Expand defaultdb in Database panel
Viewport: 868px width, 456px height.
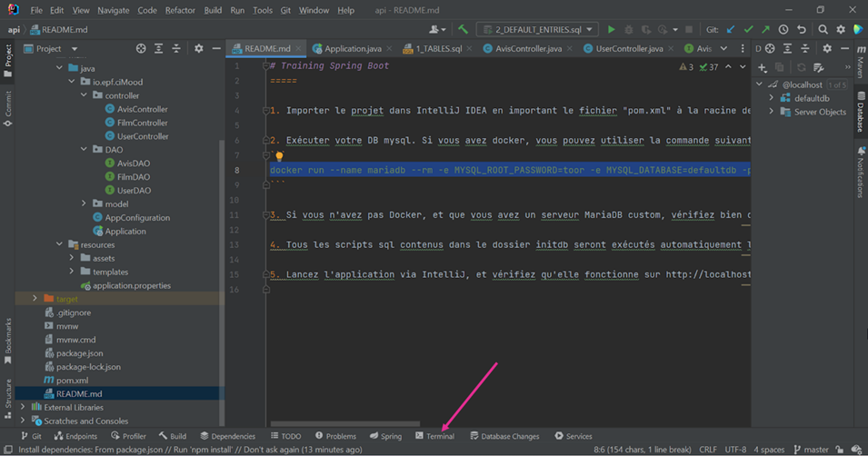click(x=771, y=98)
